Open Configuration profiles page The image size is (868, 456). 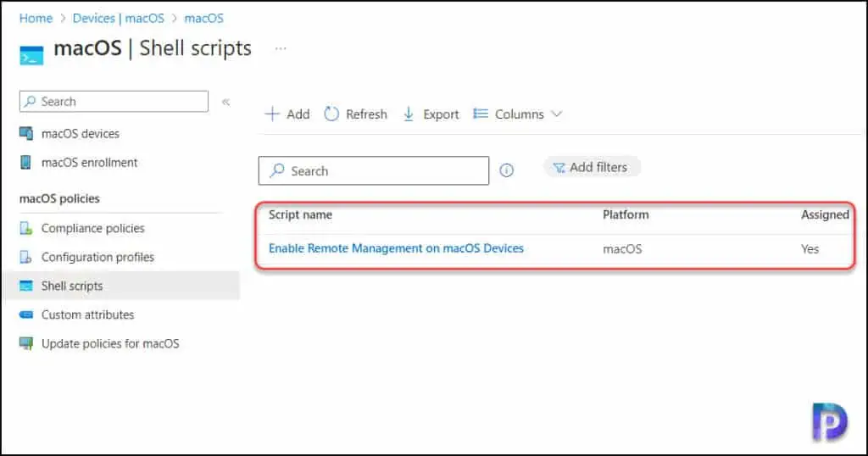click(x=97, y=257)
